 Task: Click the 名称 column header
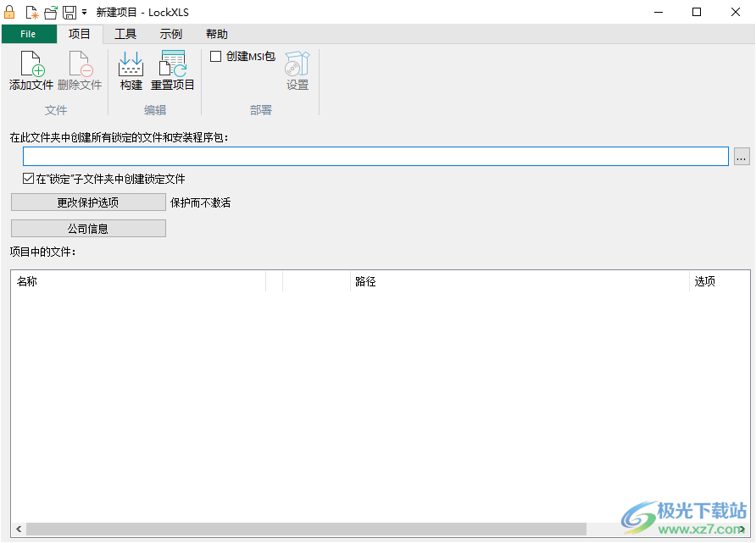(x=139, y=281)
